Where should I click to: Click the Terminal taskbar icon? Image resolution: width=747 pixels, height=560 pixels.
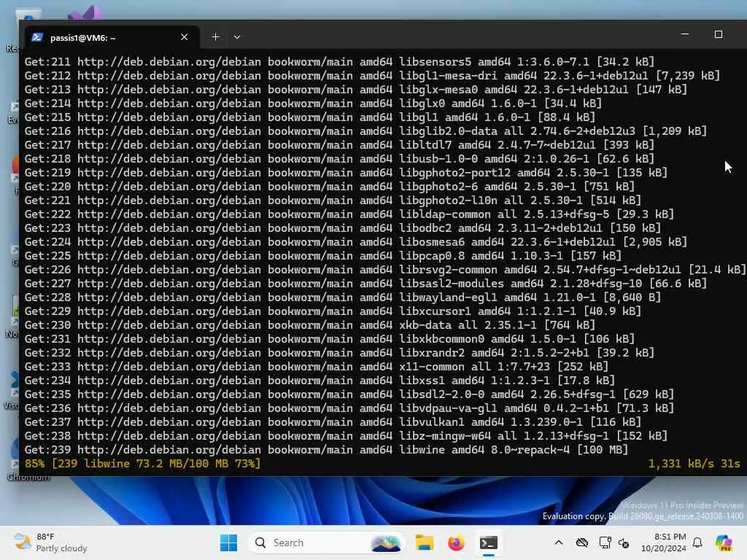click(488, 542)
